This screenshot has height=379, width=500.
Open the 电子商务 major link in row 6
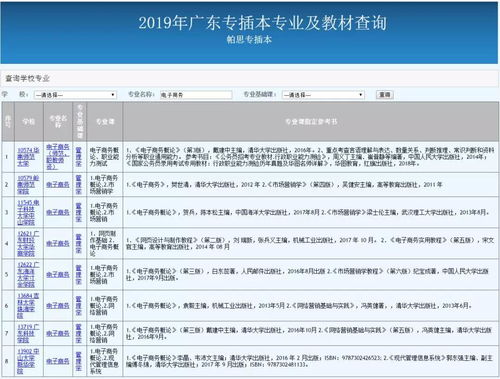click(x=58, y=306)
